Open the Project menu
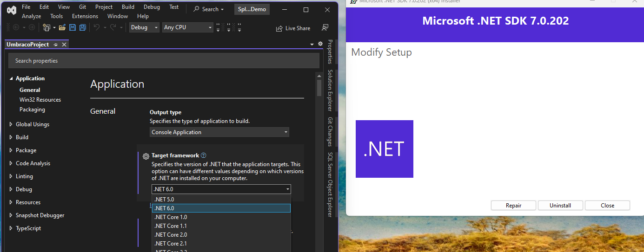Image resolution: width=644 pixels, height=252 pixels. (104, 7)
